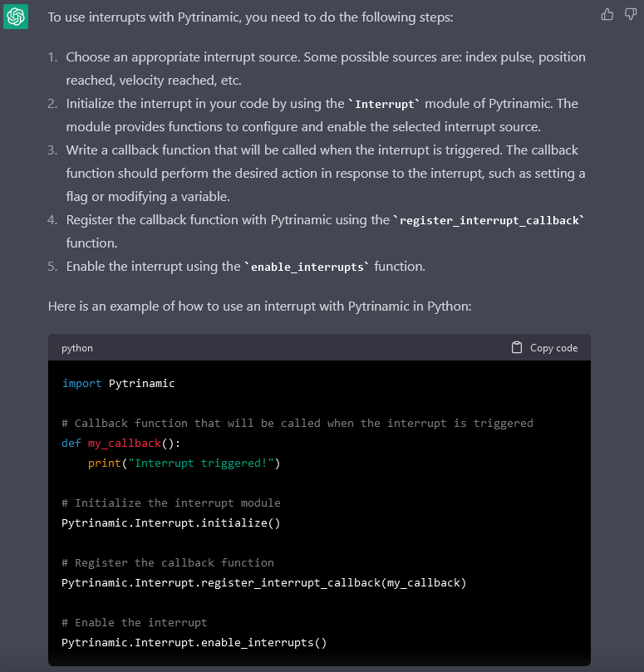Click the inline `Interrupt` code term

click(x=387, y=104)
